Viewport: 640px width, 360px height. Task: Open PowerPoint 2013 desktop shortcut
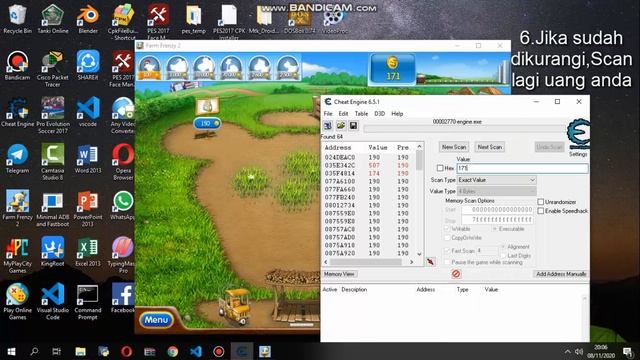88,208
